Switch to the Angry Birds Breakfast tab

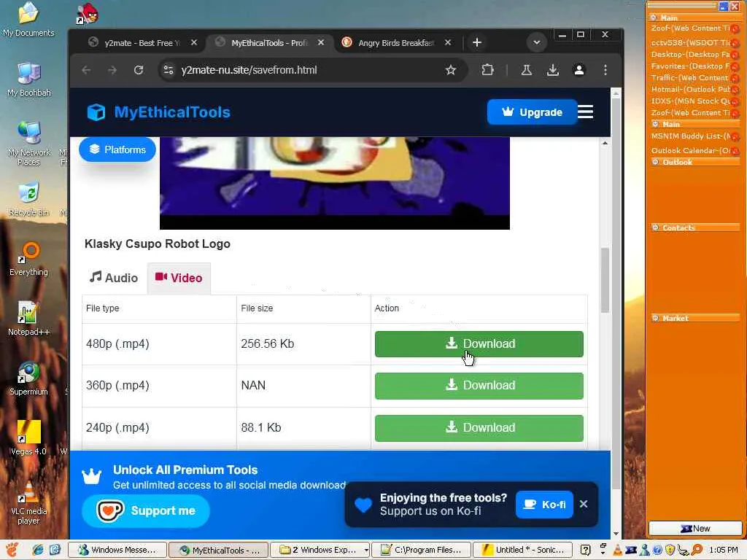pos(395,43)
